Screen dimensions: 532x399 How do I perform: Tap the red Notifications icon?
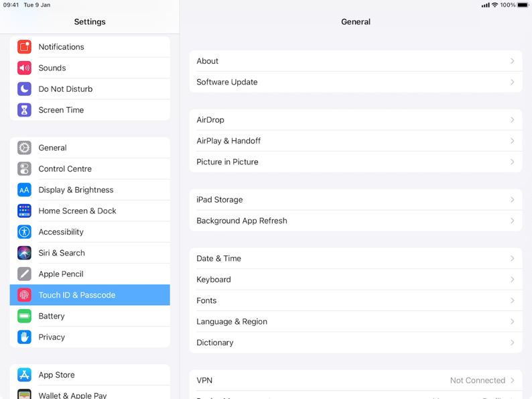click(x=24, y=47)
